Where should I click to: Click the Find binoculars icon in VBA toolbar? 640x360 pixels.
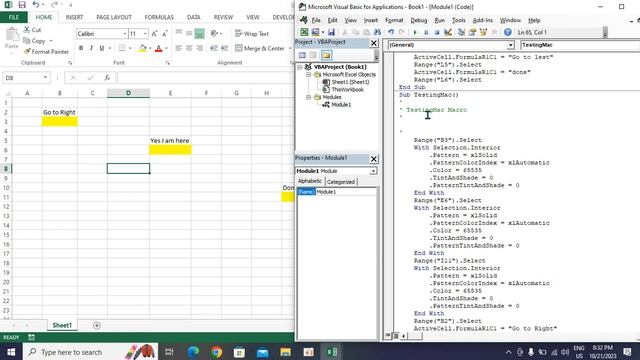(x=378, y=32)
